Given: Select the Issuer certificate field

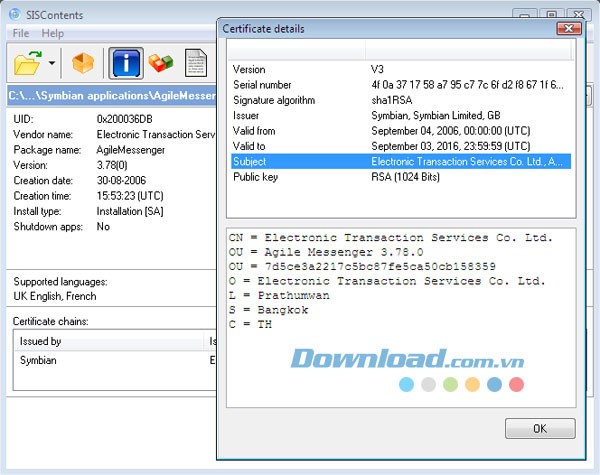Looking at the screenshot, I should click(246, 115).
